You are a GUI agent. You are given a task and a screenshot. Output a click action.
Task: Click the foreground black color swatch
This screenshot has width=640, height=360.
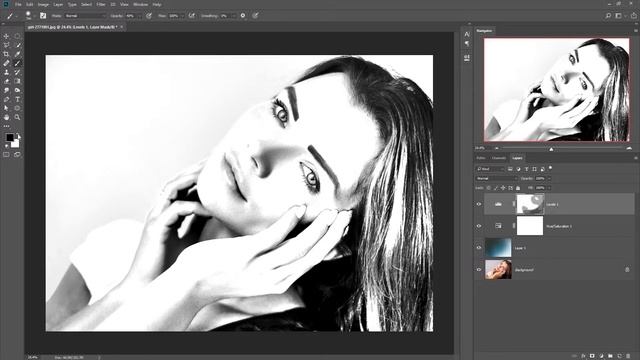coord(9,137)
